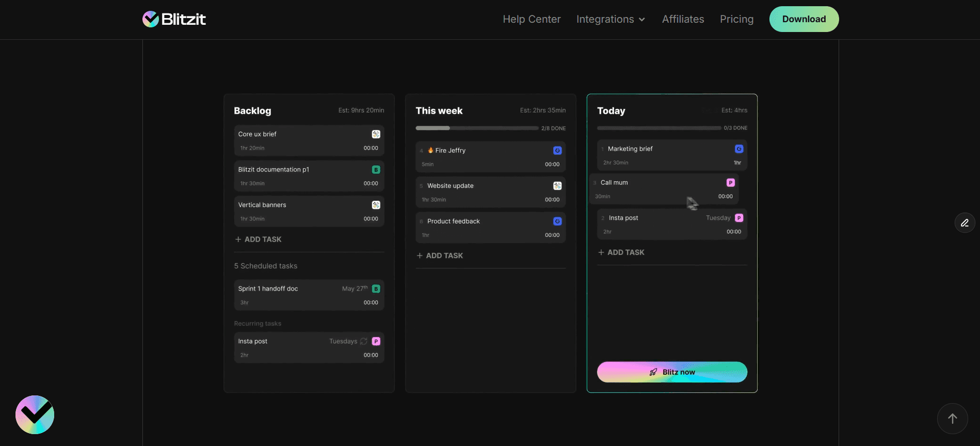The height and width of the screenshot is (446, 980).
Task: Click the Est: 9hrs 20min label
Action: tap(361, 110)
